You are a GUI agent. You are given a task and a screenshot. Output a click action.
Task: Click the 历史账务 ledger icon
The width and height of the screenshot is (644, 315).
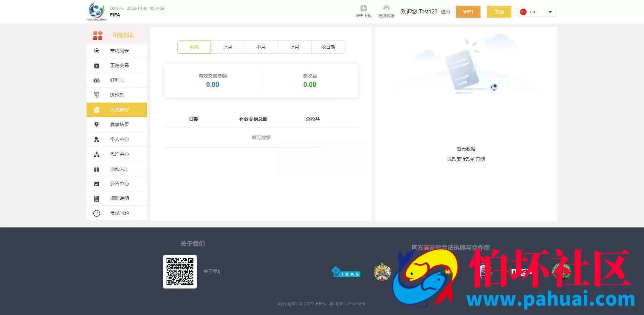97,110
